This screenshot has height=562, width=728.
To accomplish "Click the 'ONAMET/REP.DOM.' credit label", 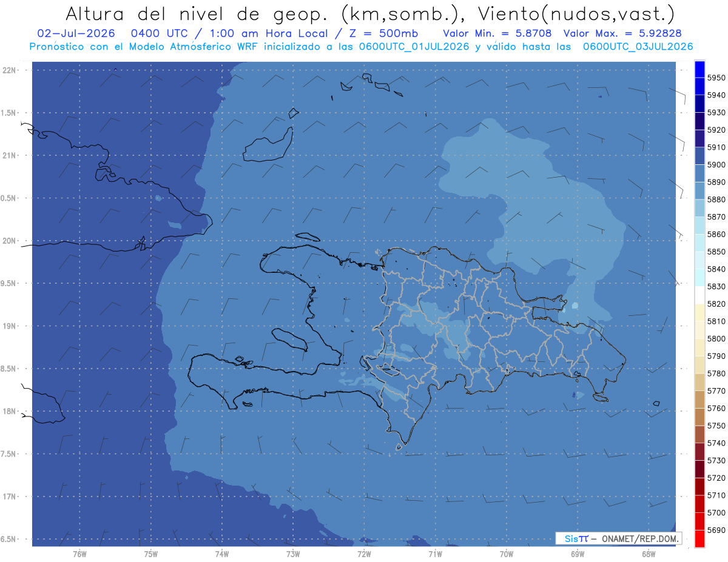I will 641,538.
